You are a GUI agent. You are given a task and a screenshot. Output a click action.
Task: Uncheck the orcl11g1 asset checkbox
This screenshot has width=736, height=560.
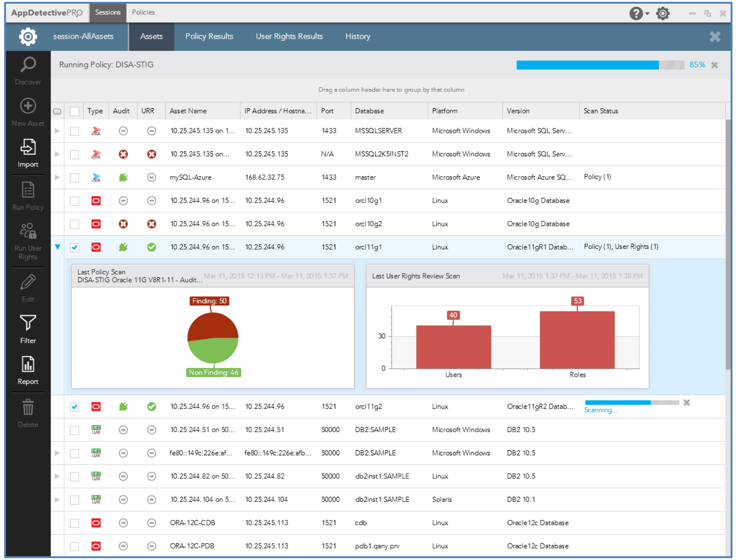(74, 248)
